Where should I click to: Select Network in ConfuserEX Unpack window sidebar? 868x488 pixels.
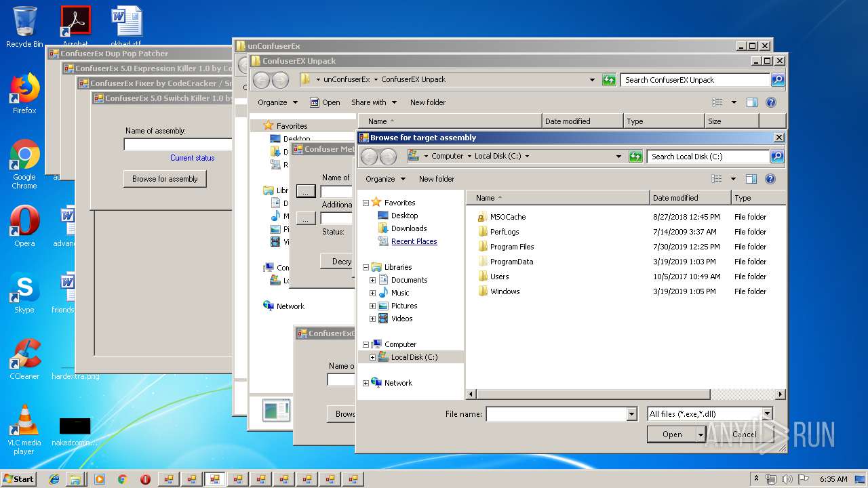click(x=290, y=306)
